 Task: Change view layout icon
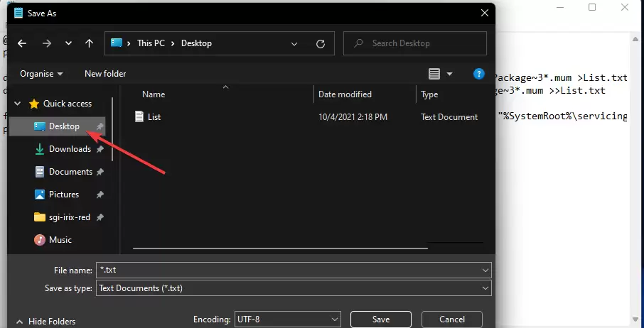coord(434,74)
